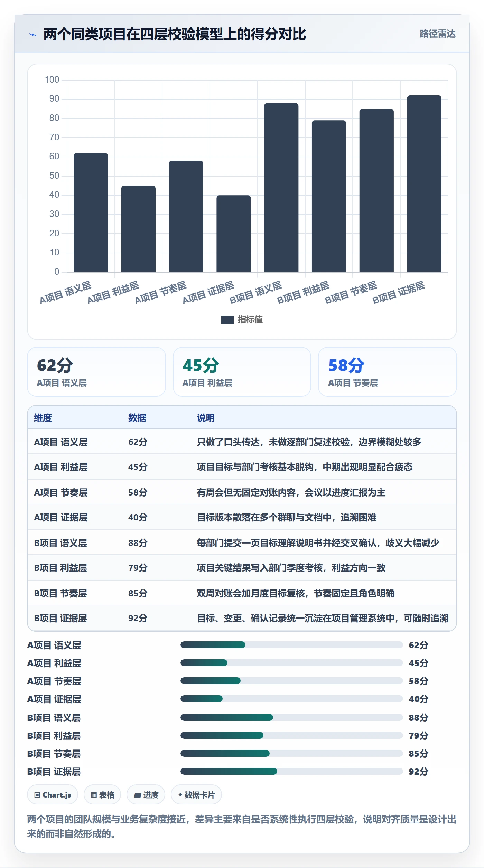Click the progress bar showing 88分
Viewport: 484px width, 868px height.
point(291,717)
